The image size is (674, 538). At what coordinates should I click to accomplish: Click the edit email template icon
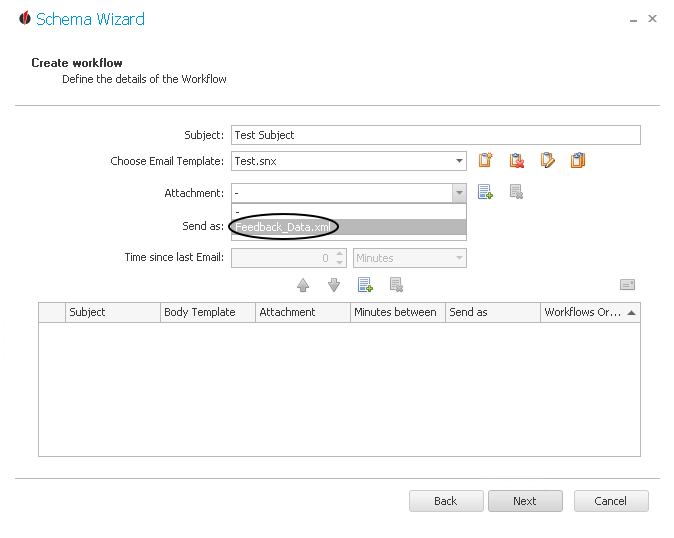tap(547, 160)
